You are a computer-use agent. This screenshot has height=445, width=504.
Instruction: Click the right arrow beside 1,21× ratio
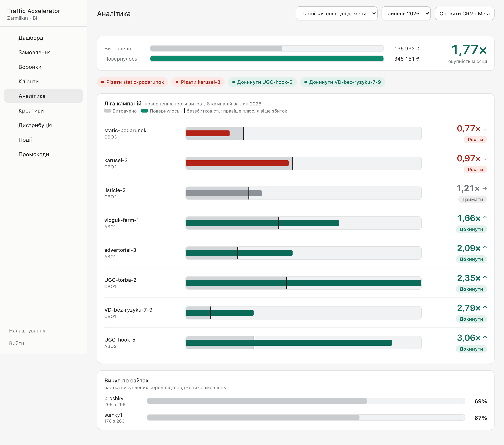tap(485, 188)
